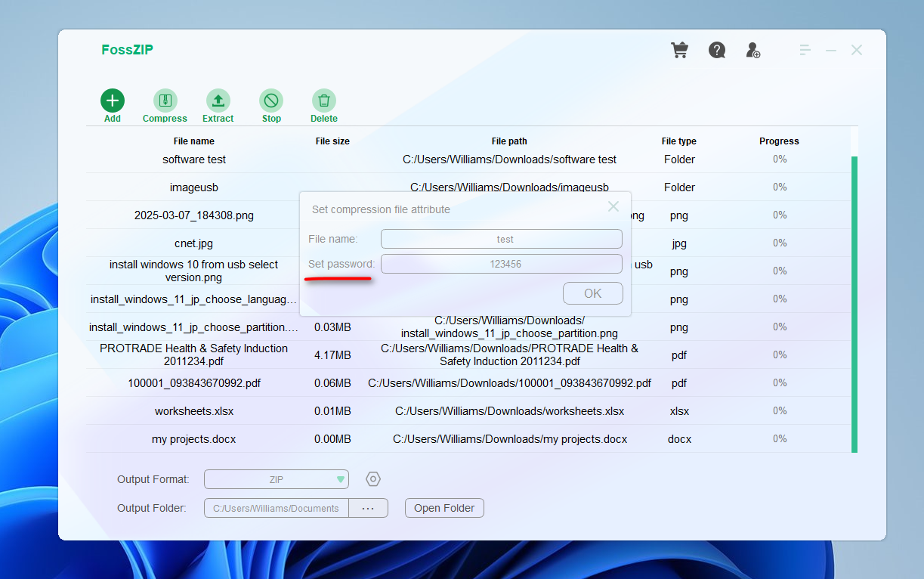This screenshot has width=924, height=579.
Task: Click the user account register icon
Action: click(753, 51)
